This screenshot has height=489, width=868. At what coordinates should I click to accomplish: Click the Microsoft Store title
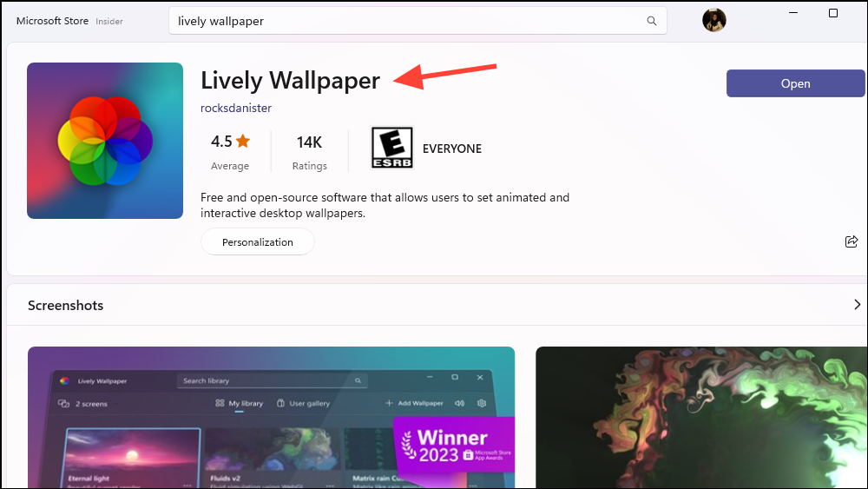pos(52,21)
